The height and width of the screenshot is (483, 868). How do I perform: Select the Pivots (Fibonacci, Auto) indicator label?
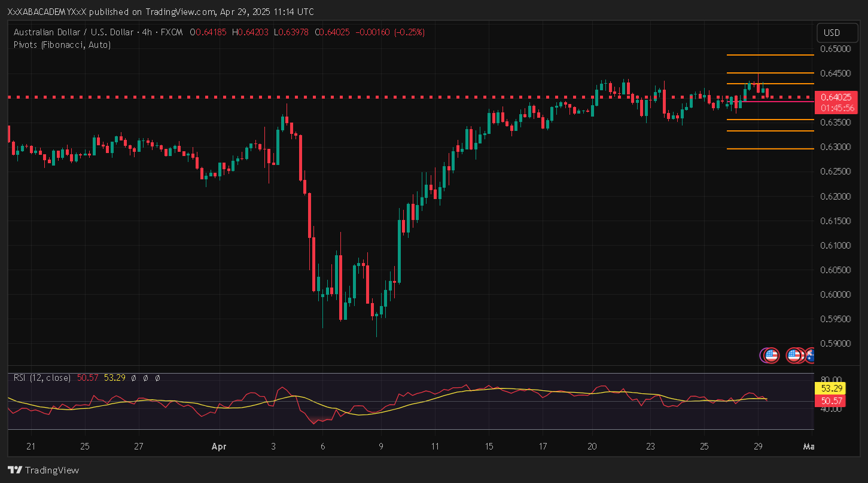(x=62, y=44)
